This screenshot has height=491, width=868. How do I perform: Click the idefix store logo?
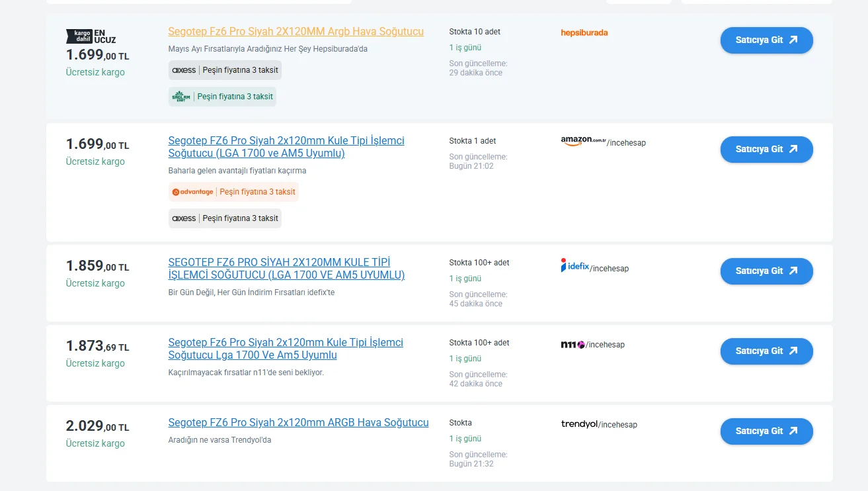point(574,266)
